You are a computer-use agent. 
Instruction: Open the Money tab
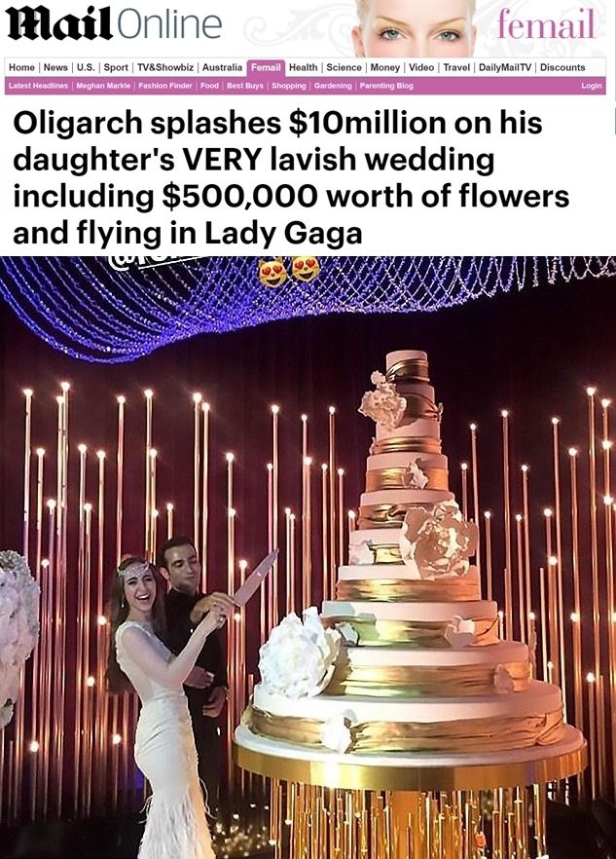point(385,67)
